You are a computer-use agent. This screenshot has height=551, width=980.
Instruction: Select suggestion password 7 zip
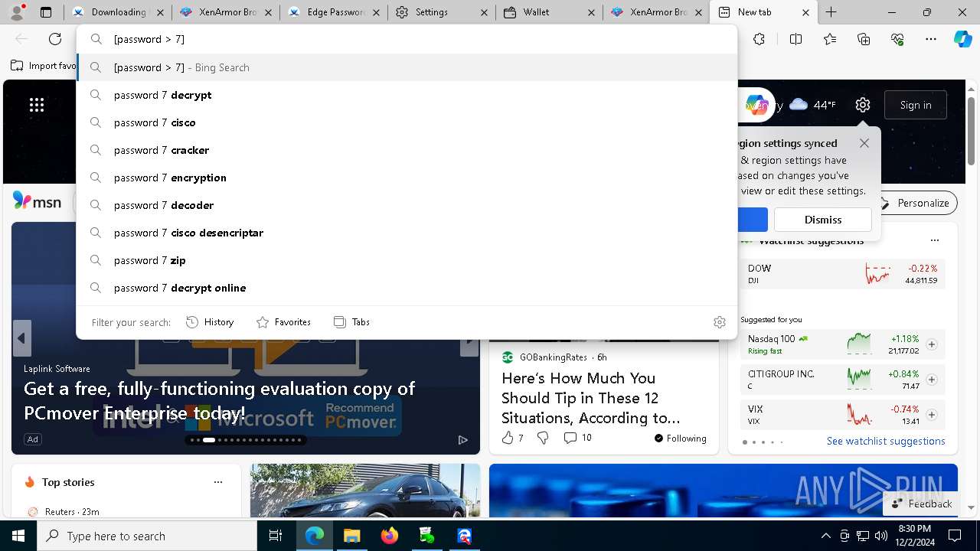tap(407, 260)
